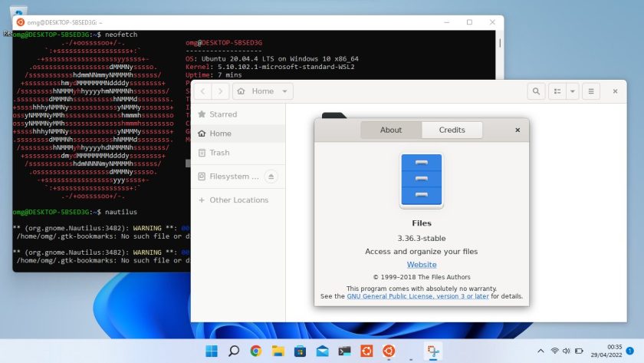The width and height of the screenshot is (644, 363).
Task: Expand view options dropdown arrow in Files
Action: pyautogui.click(x=573, y=91)
